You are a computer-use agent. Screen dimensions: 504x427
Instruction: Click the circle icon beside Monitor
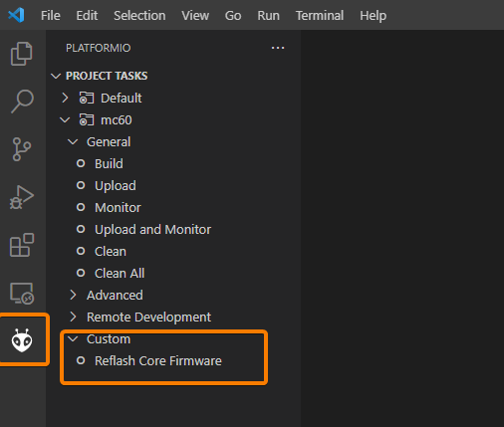pyautogui.click(x=81, y=207)
